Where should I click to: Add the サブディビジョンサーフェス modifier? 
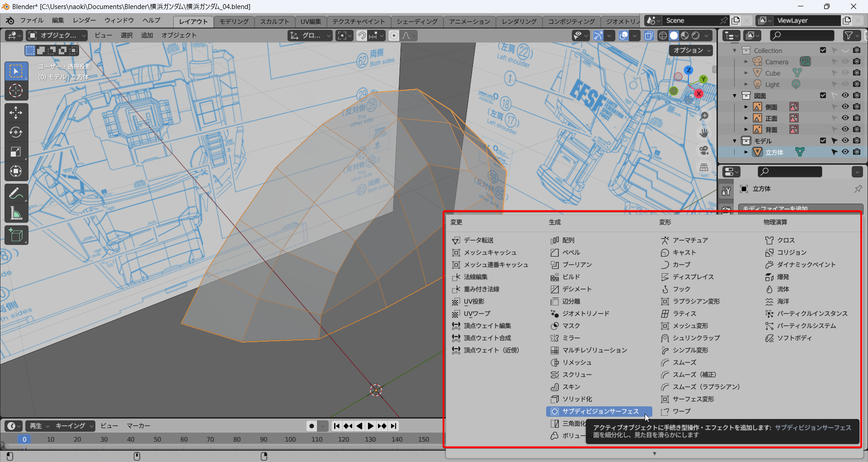600,411
